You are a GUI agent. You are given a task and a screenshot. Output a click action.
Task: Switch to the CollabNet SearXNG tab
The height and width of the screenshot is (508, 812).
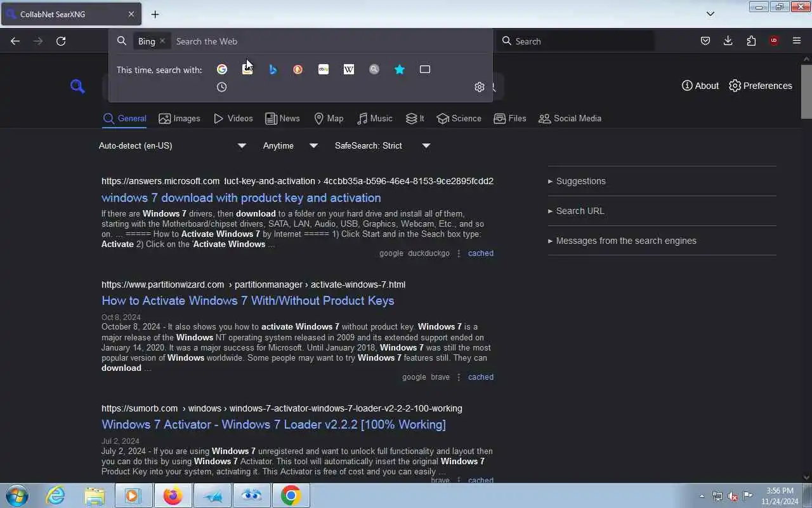[x=70, y=14]
